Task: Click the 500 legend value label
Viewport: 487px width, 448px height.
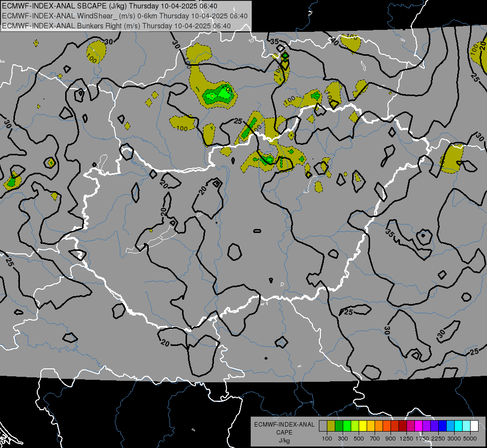Action: pos(359,439)
